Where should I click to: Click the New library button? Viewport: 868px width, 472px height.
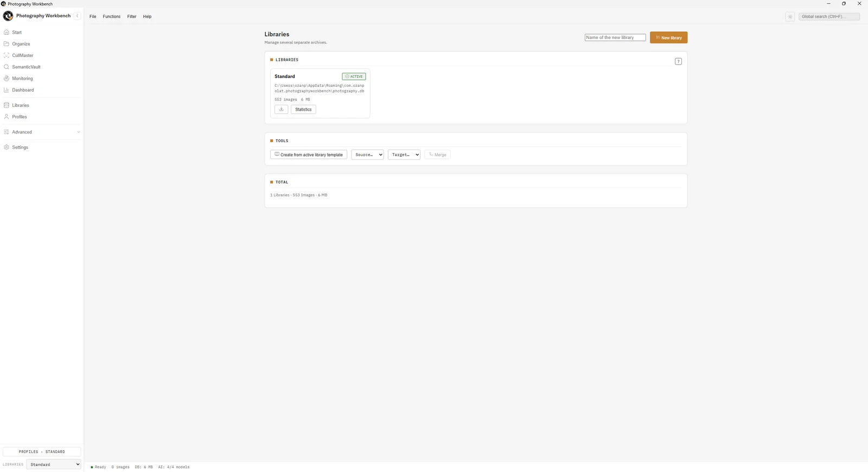[x=668, y=37]
